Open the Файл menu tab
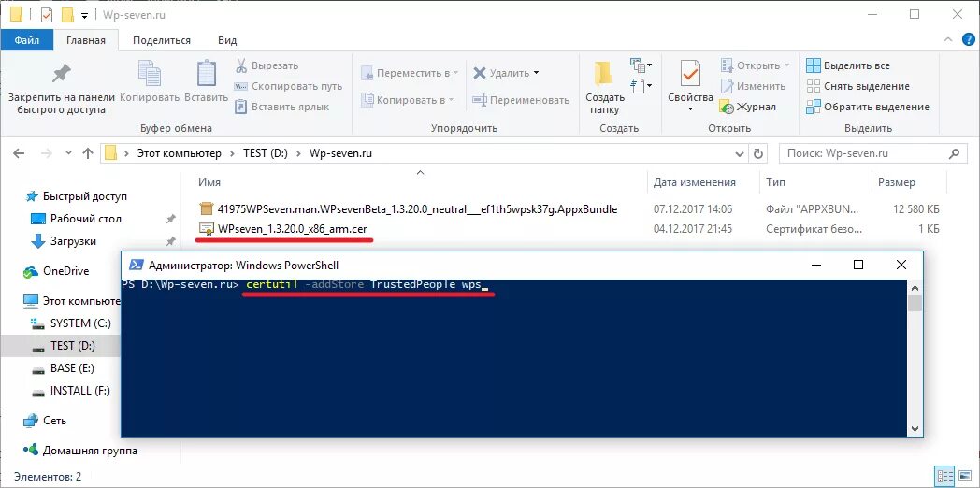Image resolution: width=980 pixels, height=488 pixels. coord(27,40)
